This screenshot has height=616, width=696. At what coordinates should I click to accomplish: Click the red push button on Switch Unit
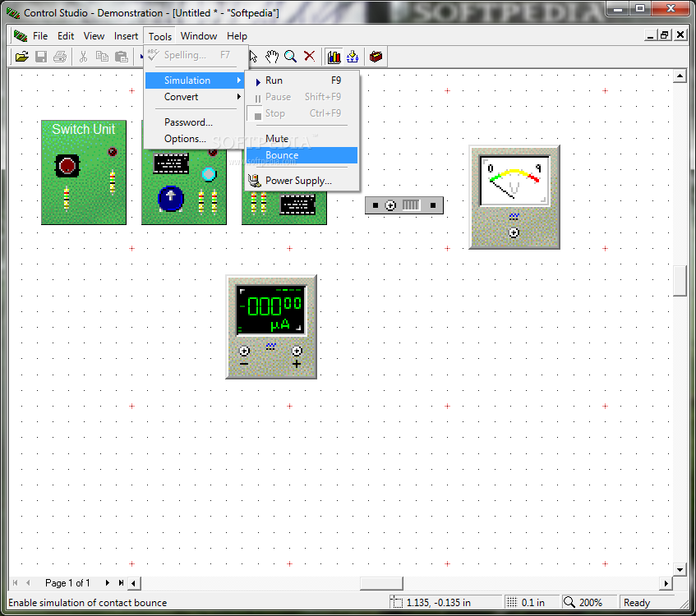(x=67, y=166)
